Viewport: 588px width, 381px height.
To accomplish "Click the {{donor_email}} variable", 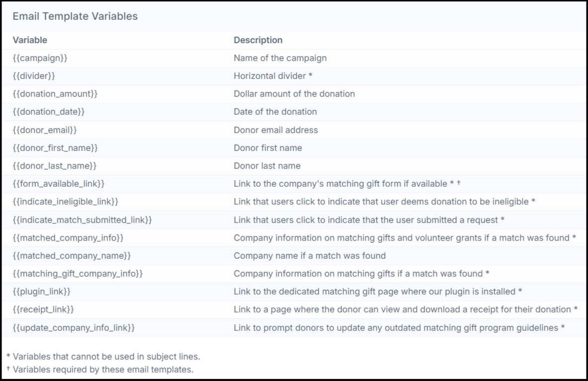I will (45, 130).
